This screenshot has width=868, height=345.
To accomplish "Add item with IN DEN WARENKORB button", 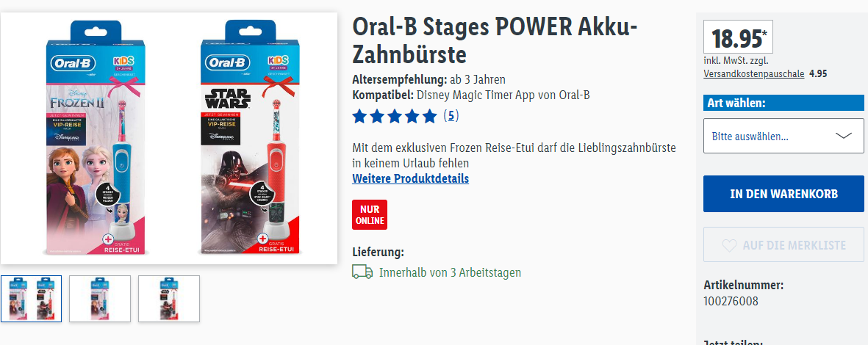I will pos(783,194).
